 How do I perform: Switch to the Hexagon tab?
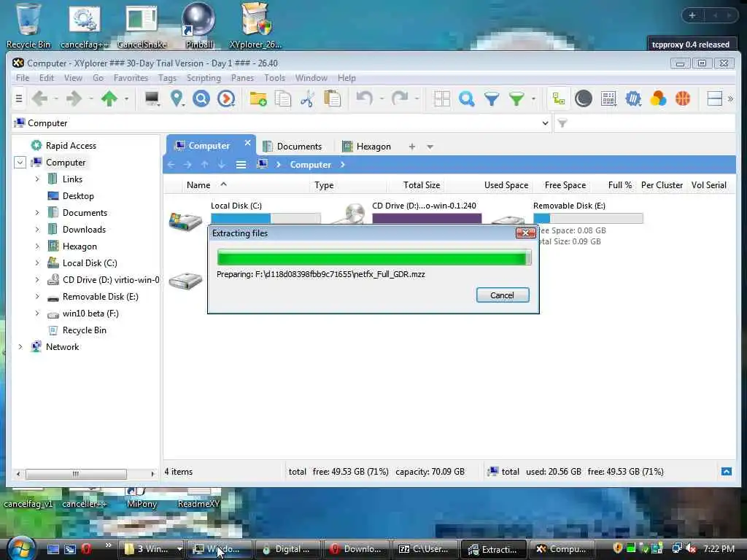[x=367, y=146]
